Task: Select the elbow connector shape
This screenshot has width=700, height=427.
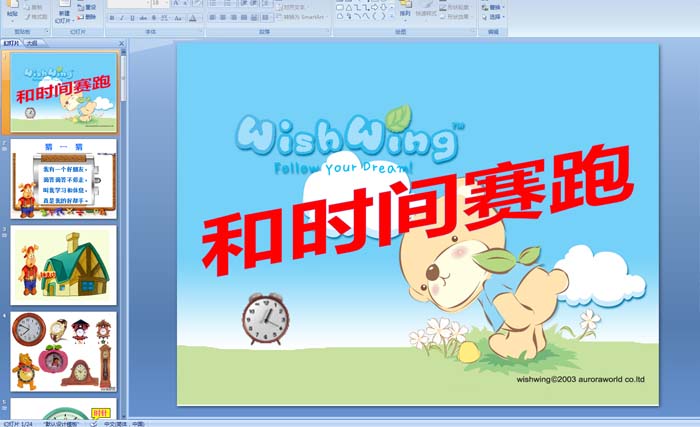Action: (x=357, y=8)
